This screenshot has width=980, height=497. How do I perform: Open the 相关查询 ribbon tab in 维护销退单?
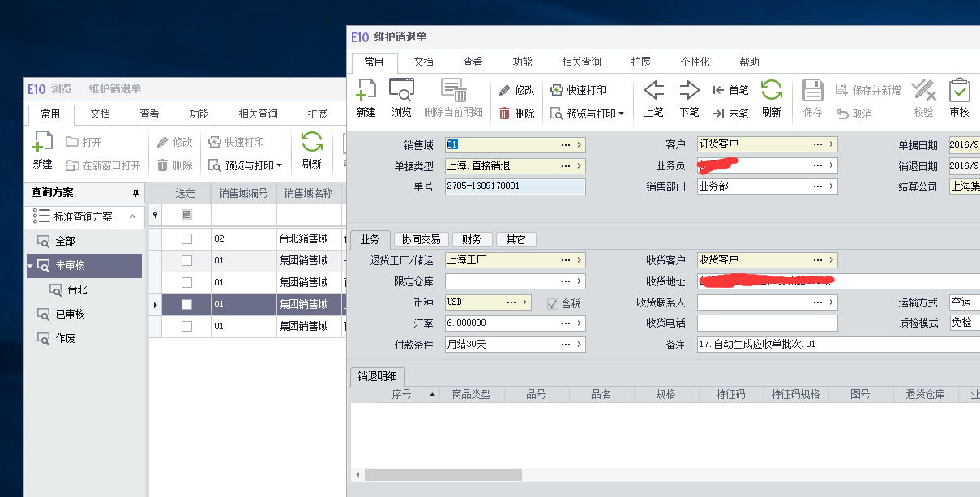(581, 62)
